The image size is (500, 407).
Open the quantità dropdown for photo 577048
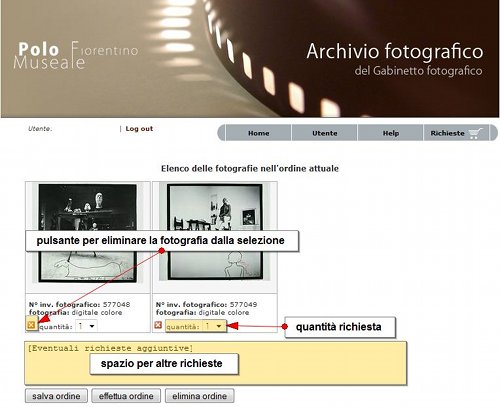[x=86, y=326]
